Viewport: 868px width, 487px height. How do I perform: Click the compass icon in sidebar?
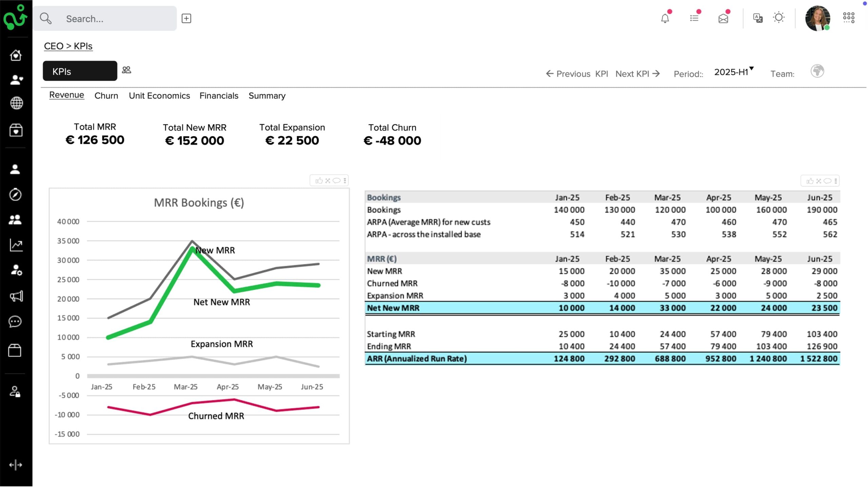[16, 194]
